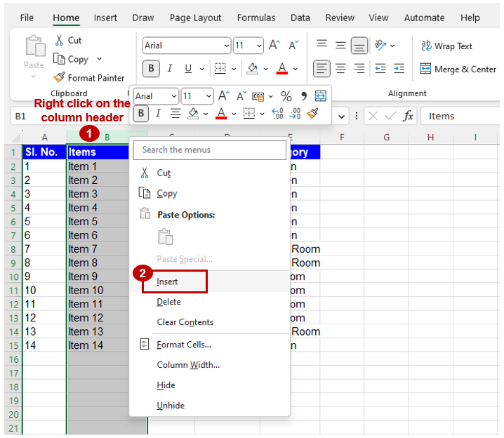Toggle Bold in the ribbon Font group
Image resolution: width=504 pixels, height=438 pixels.
151,69
